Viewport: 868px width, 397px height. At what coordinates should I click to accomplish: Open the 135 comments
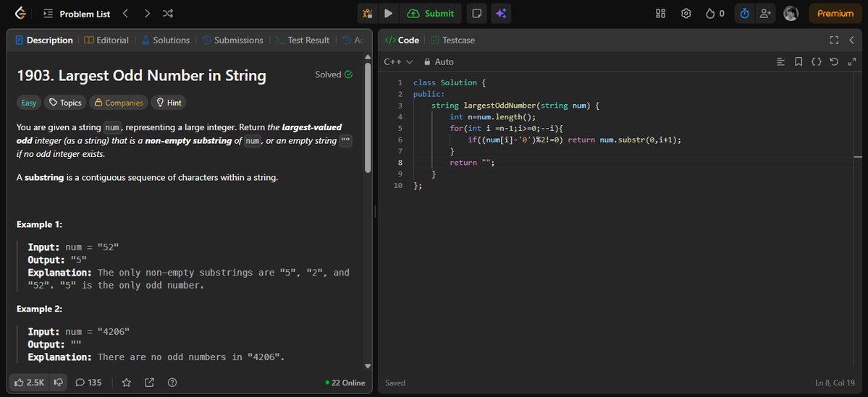[x=88, y=383]
